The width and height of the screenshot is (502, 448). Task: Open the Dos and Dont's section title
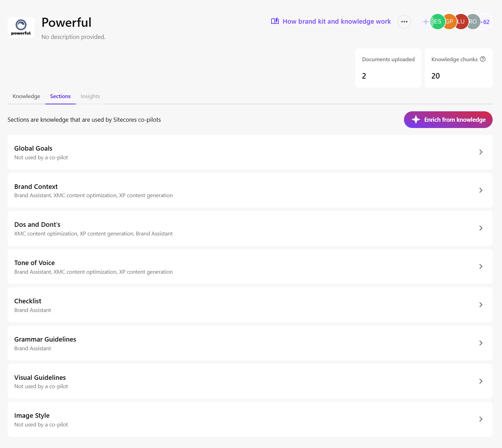pyautogui.click(x=38, y=225)
